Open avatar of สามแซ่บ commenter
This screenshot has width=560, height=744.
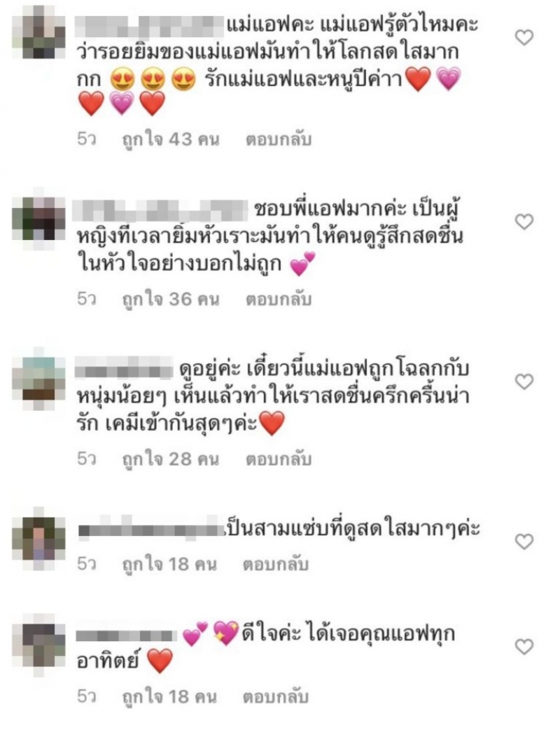coord(39,538)
